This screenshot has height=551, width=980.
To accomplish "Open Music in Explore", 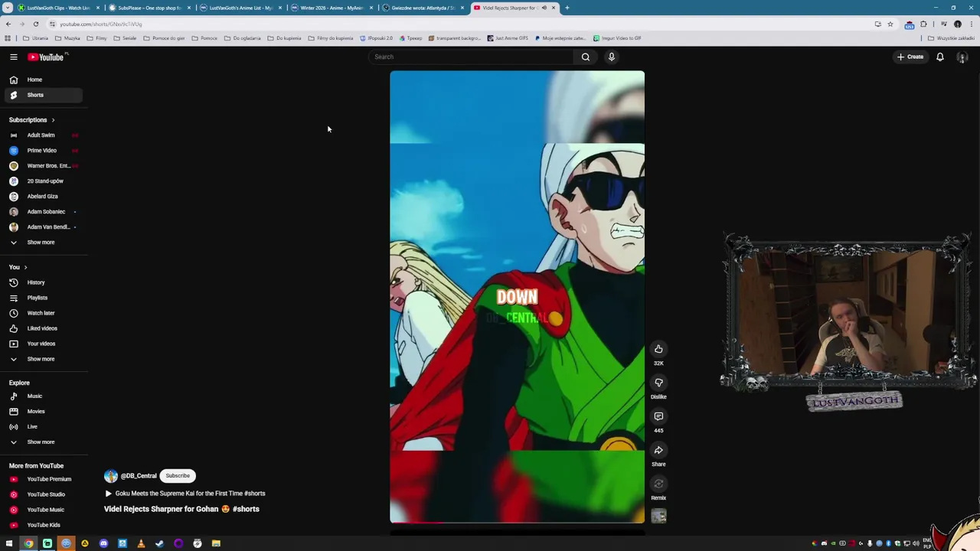I will pyautogui.click(x=44, y=396).
